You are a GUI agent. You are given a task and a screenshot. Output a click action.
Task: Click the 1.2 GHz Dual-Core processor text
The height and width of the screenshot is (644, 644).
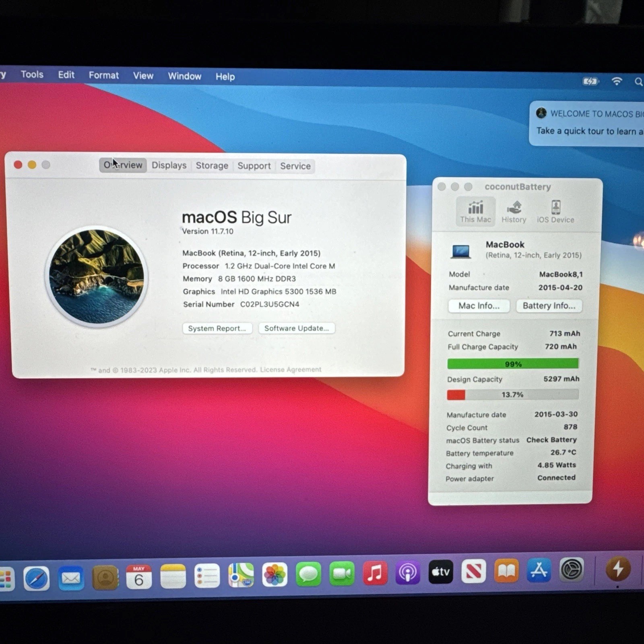tap(280, 266)
